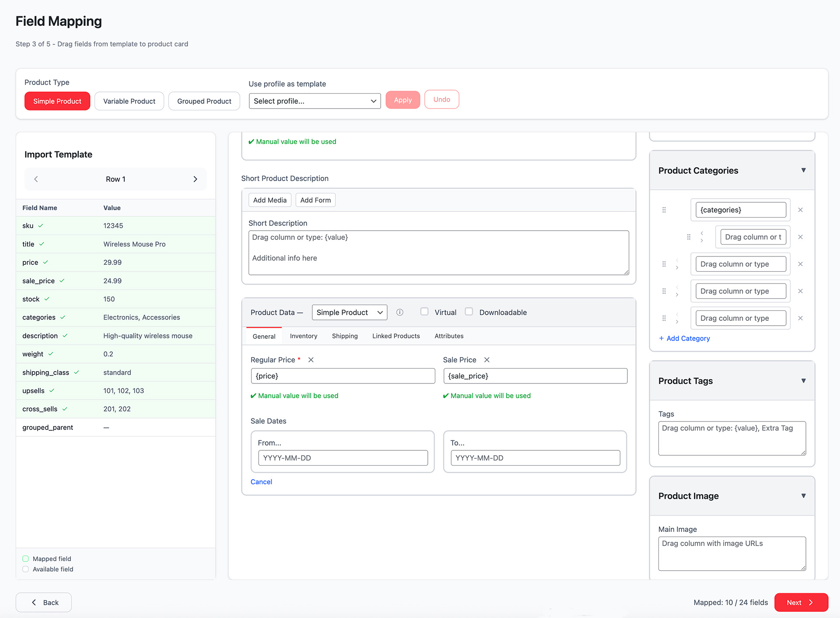The image size is (840, 618).
Task: Click the Add Media button
Action: 269,200
